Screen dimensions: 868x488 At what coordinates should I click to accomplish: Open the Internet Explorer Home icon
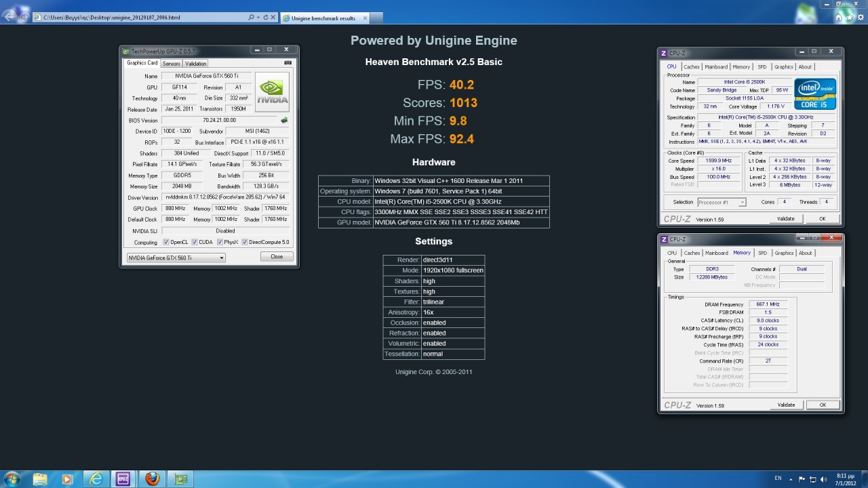pos(839,18)
